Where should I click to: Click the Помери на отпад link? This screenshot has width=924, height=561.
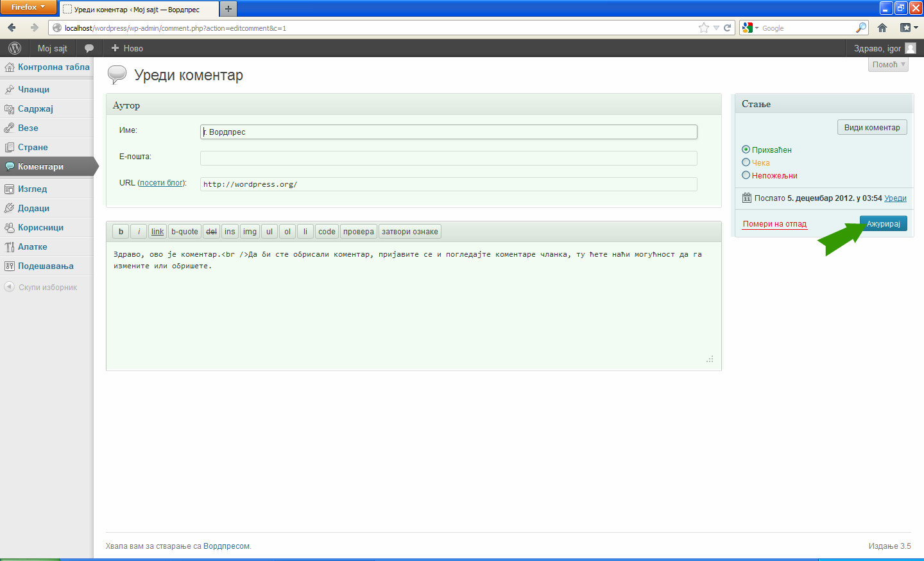(774, 224)
